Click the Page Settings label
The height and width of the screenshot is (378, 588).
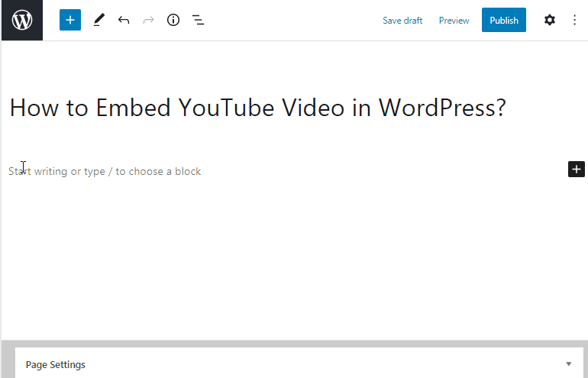(x=56, y=364)
